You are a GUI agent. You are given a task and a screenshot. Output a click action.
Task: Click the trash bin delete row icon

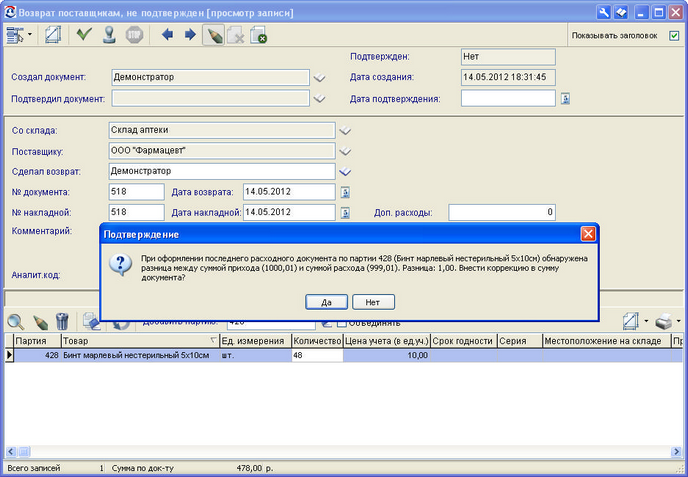click(62, 322)
